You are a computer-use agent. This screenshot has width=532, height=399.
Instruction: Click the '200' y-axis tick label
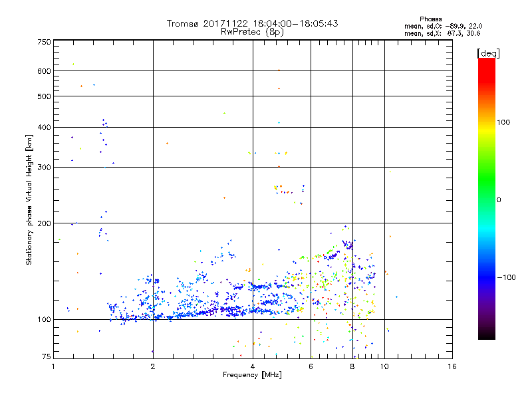[x=44, y=223]
